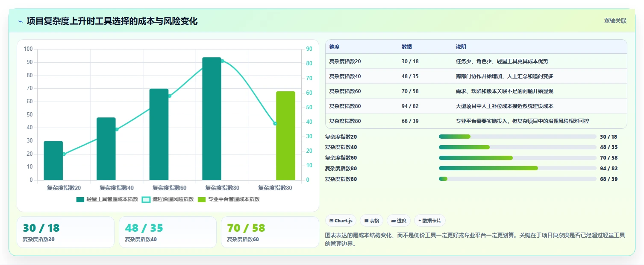Toggle the 专业平台管理成本指数 legend item
Viewport: 644px width, 265px height.
coord(229,199)
